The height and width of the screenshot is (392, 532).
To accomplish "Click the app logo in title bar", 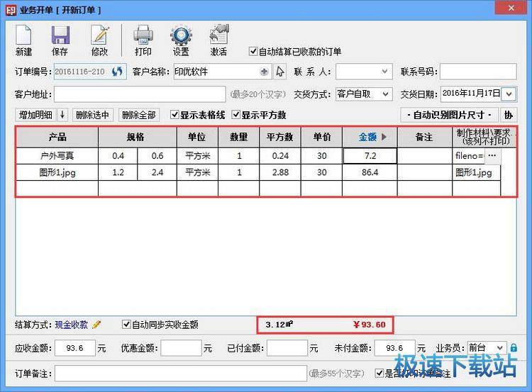I will tap(11, 10).
